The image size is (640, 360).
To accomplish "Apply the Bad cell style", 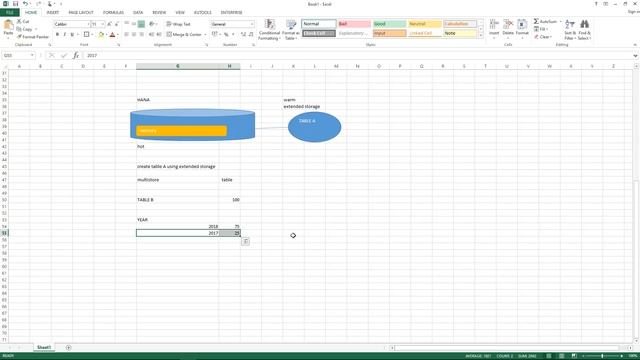I will pos(354,24).
